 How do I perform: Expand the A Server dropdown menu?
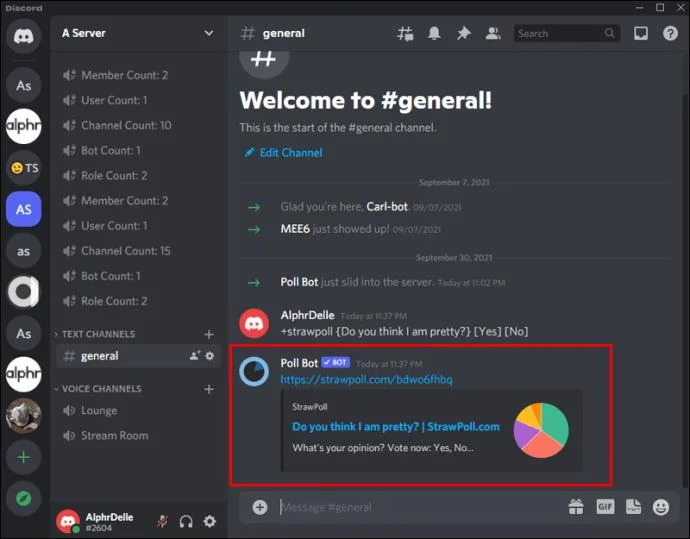coord(209,33)
